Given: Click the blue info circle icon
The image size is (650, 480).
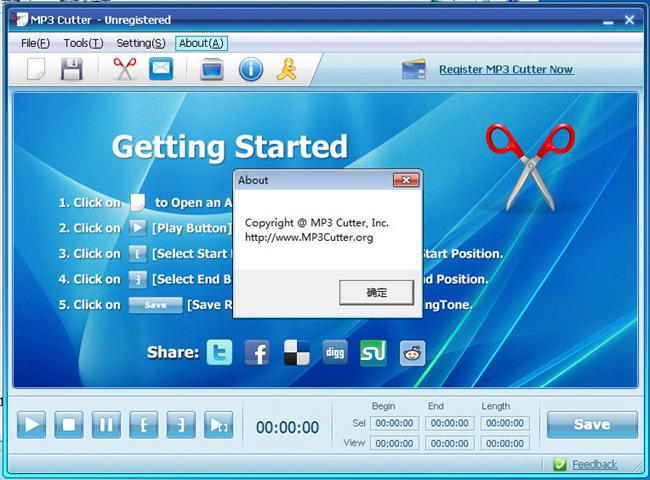Looking at the screenshot, I should [x=250, y=69].
